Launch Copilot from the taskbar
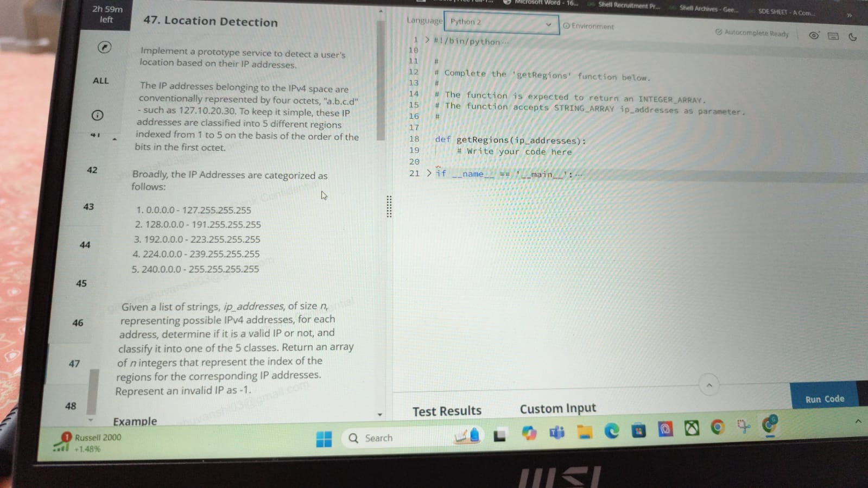Image resolution: width=868 pixels, height=488 pixels. [x=529, y=433]
